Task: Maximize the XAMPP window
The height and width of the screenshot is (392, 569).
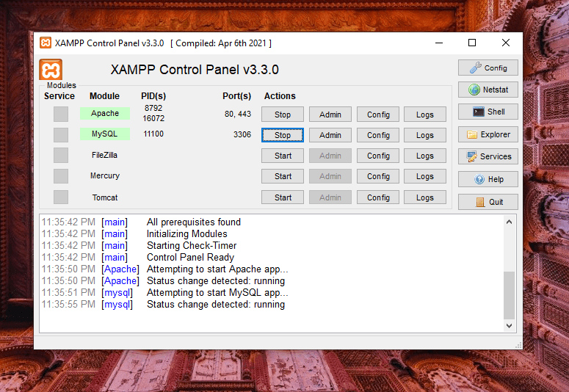Action: (x=472, y=43)
